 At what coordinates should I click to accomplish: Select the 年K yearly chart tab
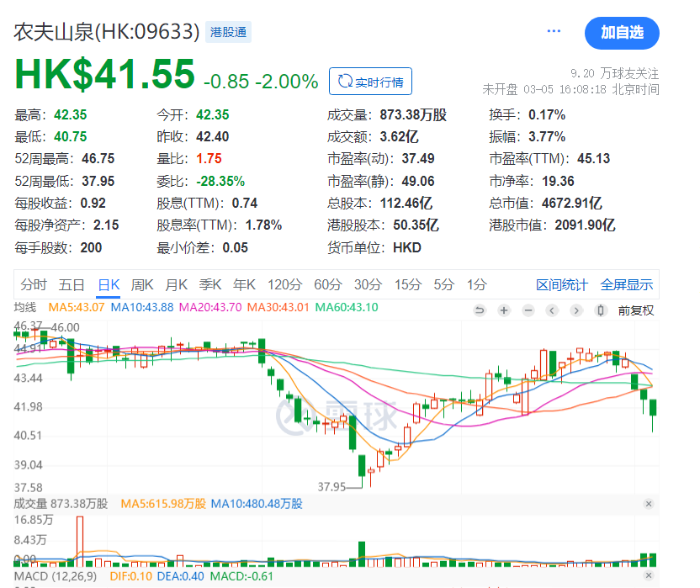pyautogui.click(x=244, y=284)
